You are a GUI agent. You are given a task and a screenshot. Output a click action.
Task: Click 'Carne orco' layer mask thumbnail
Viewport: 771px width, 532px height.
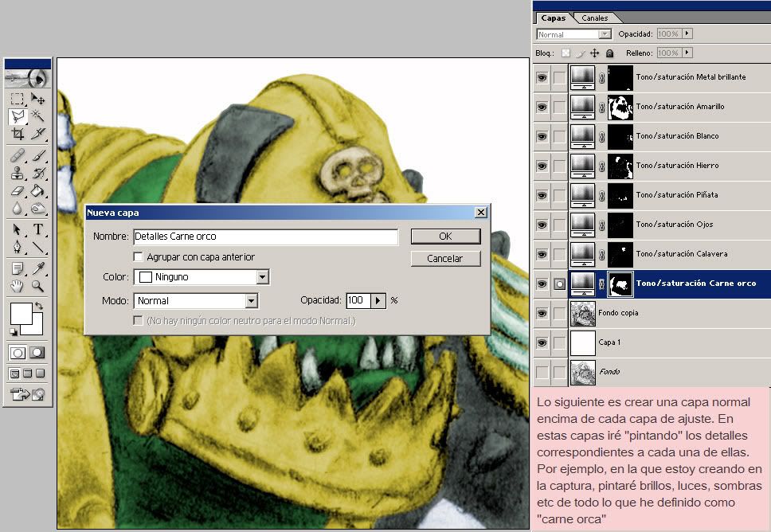point(620,284)
